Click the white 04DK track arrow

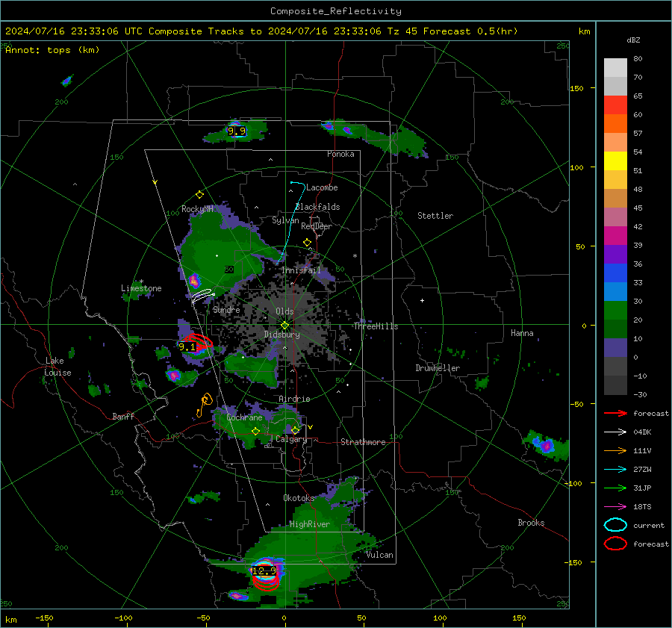[615, 432]
